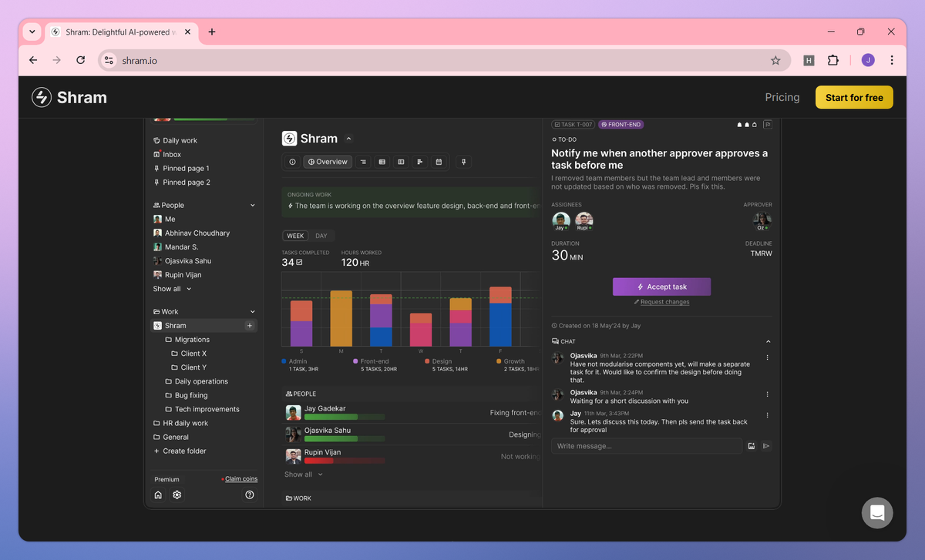Screen dimensions: 925x560
Task: Open Inbox in the sidebar
Action: click(x=167, y=154)
